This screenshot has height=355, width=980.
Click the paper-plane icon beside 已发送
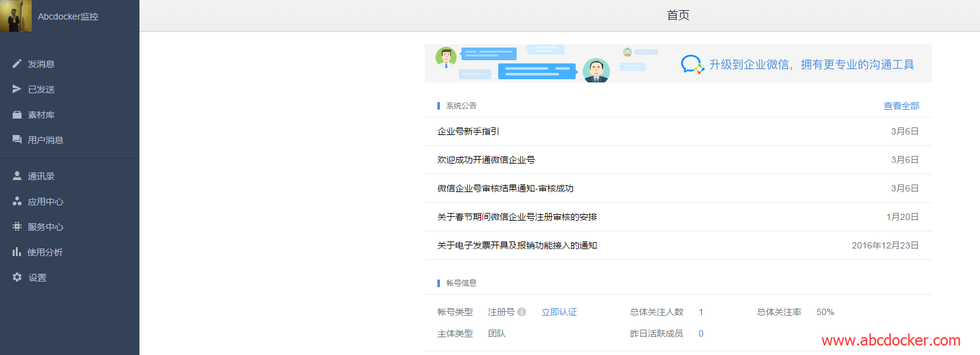point(17,89)
